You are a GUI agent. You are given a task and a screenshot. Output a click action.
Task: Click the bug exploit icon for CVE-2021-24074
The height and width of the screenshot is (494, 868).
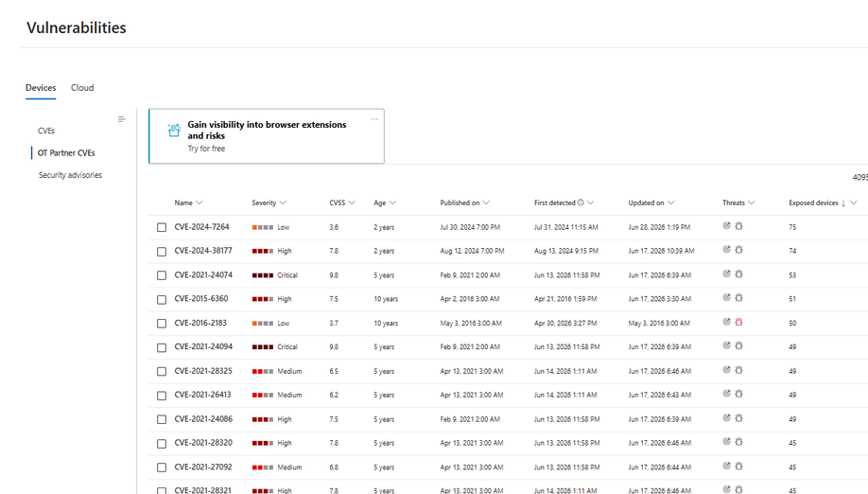739,274
